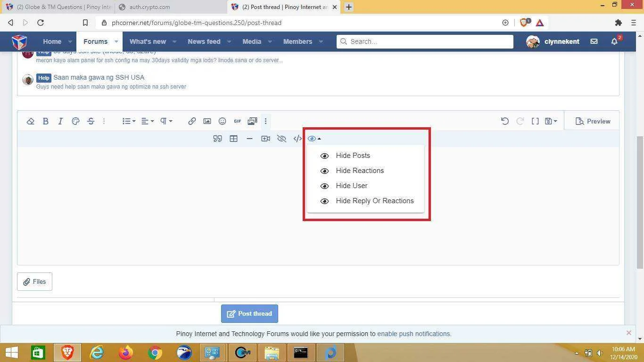Click the Brave Rewards triangle icon
The image size is (644, 362).
tap(540, 23)
